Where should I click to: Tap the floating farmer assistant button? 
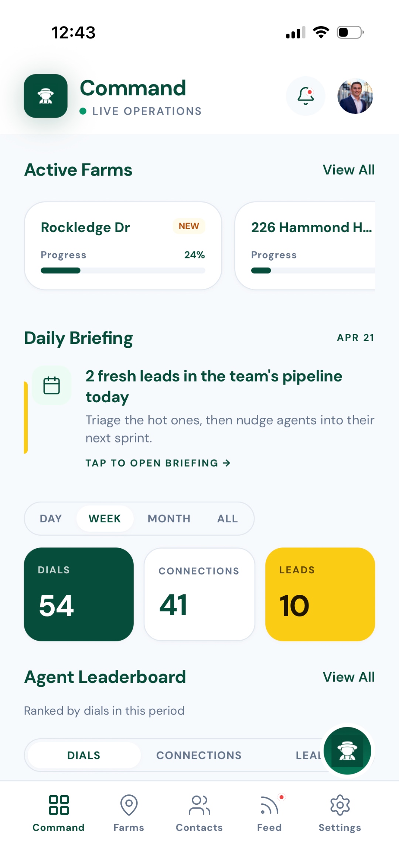(x=347, y=750)
